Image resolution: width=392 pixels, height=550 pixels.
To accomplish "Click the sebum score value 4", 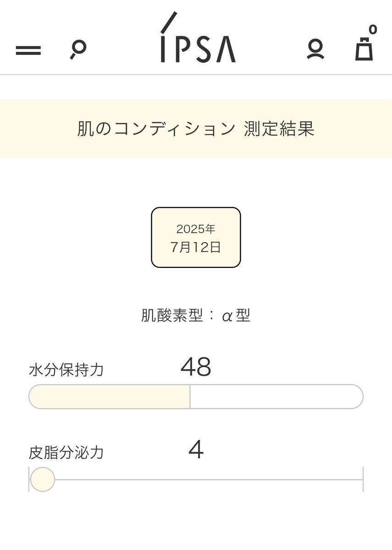I will point(196,450).
